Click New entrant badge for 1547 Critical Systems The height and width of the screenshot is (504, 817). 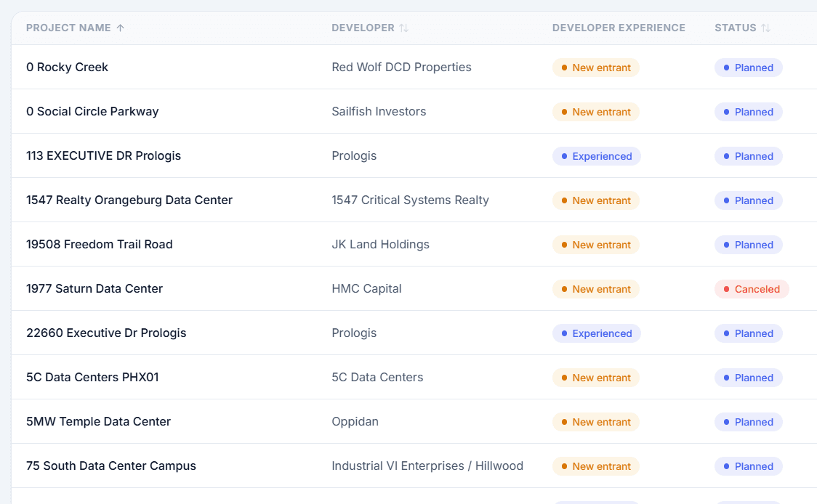[x=595, y=200]
